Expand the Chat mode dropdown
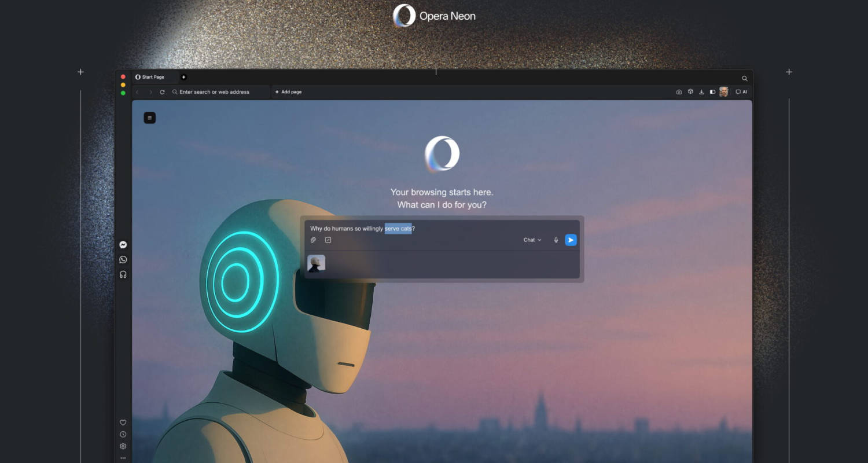The height and width of the screenshot is (463, 868). point(532,240)
